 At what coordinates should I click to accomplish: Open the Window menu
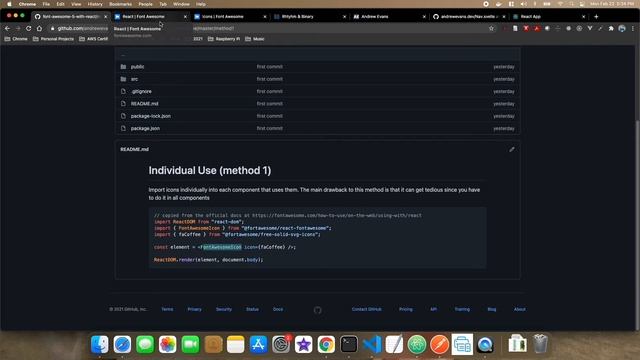[181, 4]
